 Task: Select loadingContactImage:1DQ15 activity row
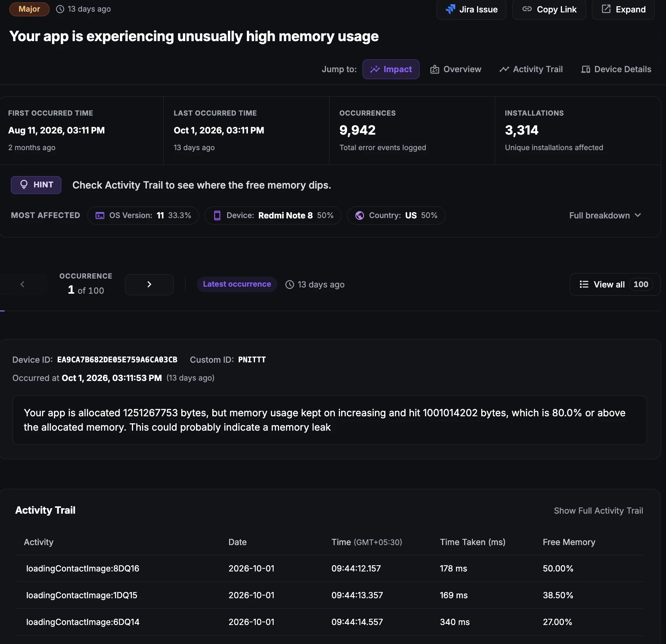(329, 595)
